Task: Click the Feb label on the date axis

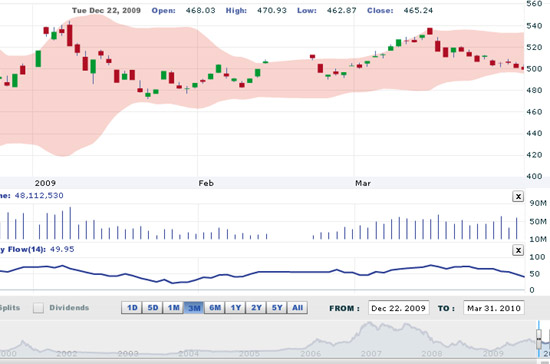Action: pyautogui.click(x=206, y=183)
